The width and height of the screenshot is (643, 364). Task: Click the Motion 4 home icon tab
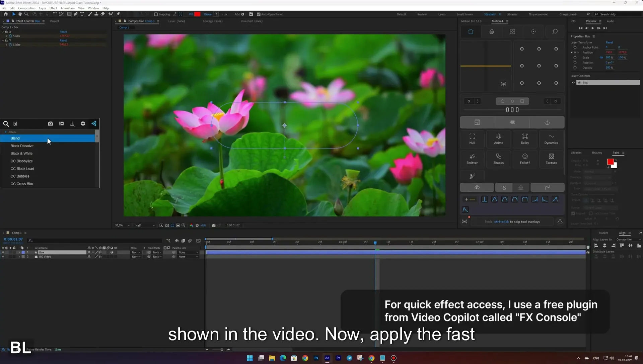(x=471, y=31)
